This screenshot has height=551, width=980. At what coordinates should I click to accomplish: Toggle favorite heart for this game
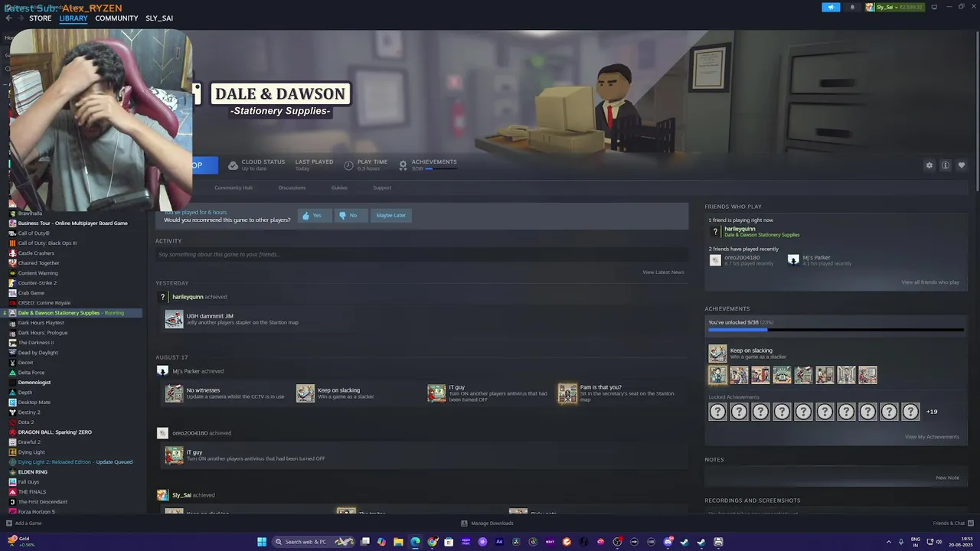962,165
